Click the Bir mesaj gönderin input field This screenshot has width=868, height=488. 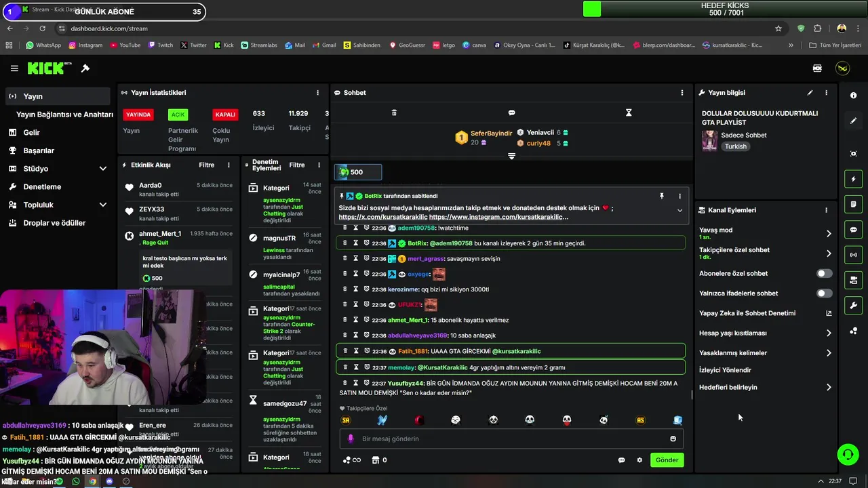[511, 439]
